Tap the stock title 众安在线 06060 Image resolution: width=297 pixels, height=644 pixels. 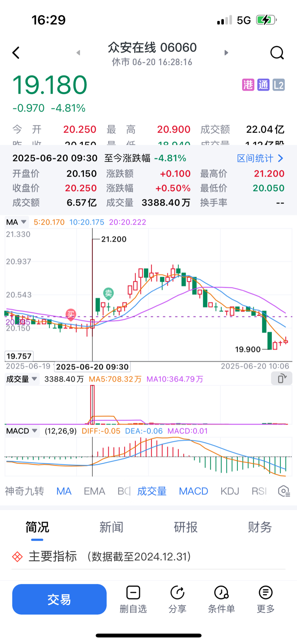pyautogui.click(x=152, y=47)
